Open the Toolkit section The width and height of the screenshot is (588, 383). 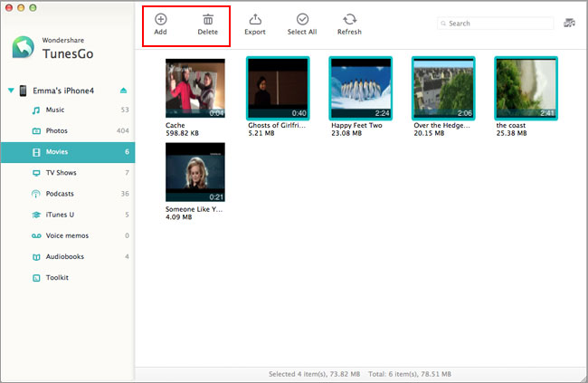click(x=68, y=278)
